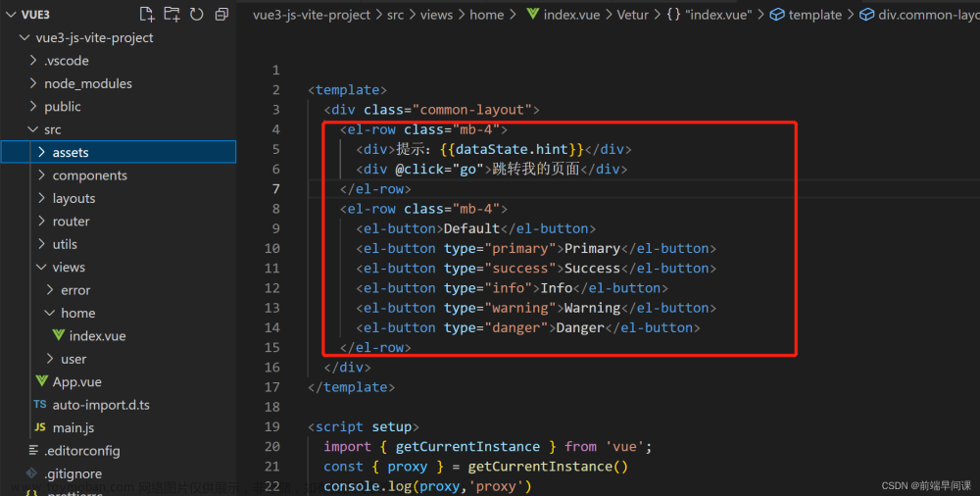Expand the error folder
This screenshot has height=496, width=980.
click(x=50, y=289)
